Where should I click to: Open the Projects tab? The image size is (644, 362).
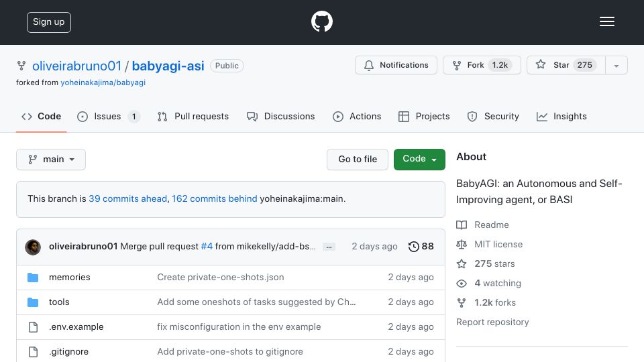pyautogui.click(x=424, y=117)
